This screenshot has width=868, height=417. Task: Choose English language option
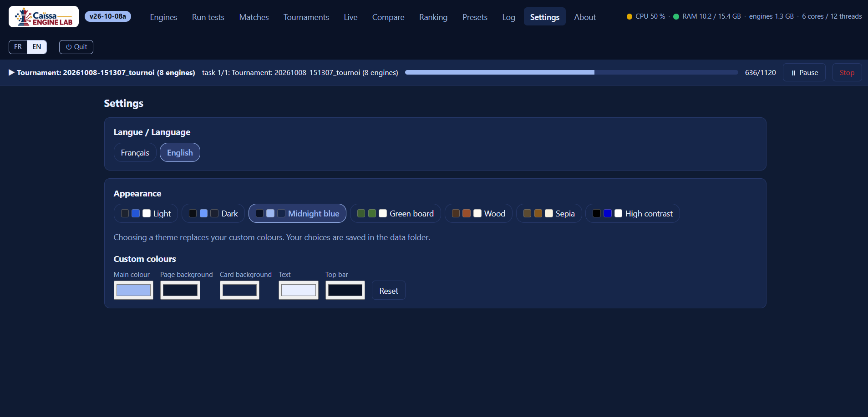point(180,152)
